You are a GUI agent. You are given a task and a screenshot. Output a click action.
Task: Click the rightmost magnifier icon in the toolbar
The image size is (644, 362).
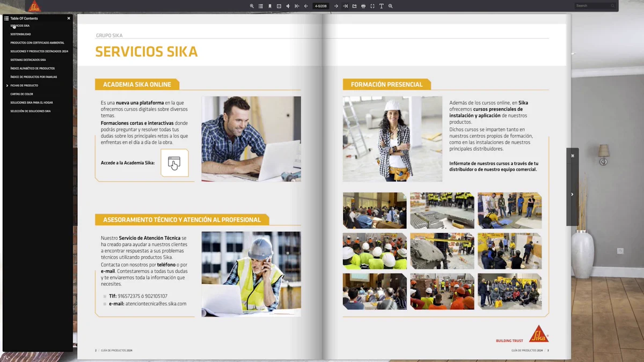click(x=391, y=6)
